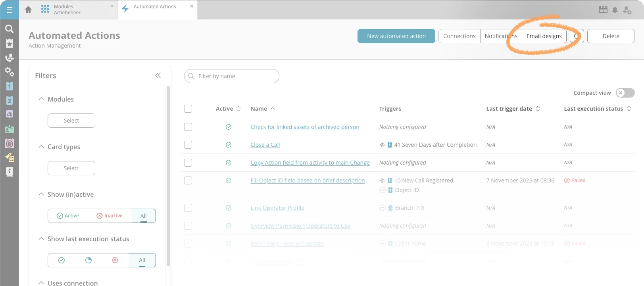Click the Filter by name search field
Image resolution: width=644 pixels, height=286 pixels.
[x=232, y=76]
